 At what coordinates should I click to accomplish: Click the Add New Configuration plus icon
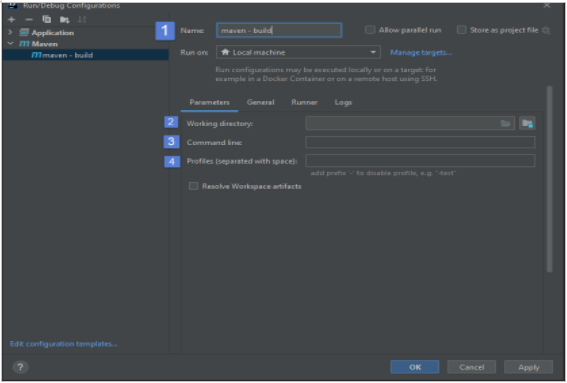[12, 20]
